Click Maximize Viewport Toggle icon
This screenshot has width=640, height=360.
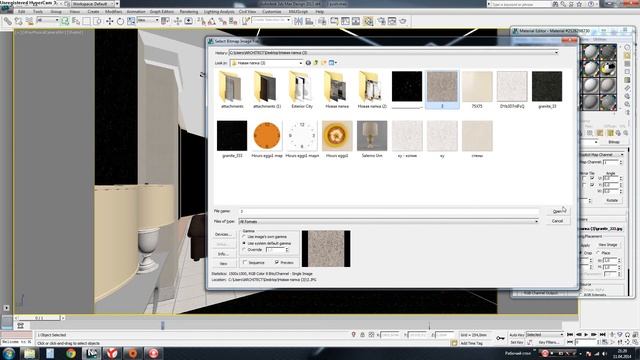pos(636,342)
